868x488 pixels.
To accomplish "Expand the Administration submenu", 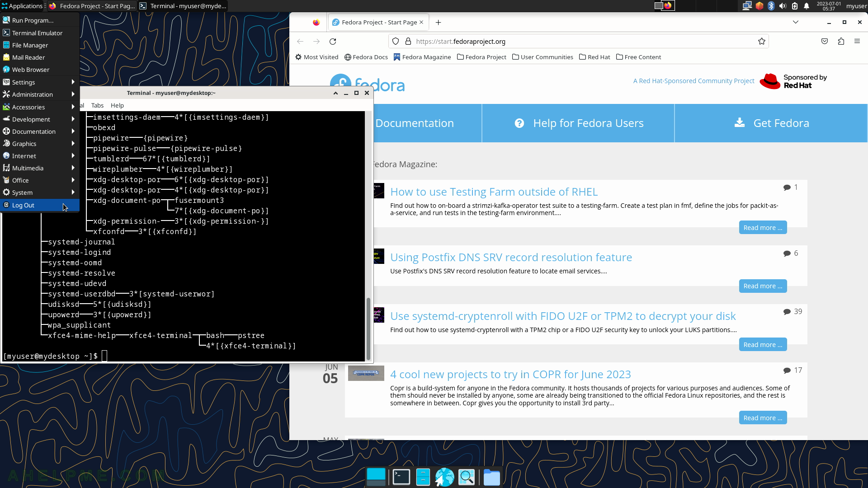I will (x=40, y=94).
